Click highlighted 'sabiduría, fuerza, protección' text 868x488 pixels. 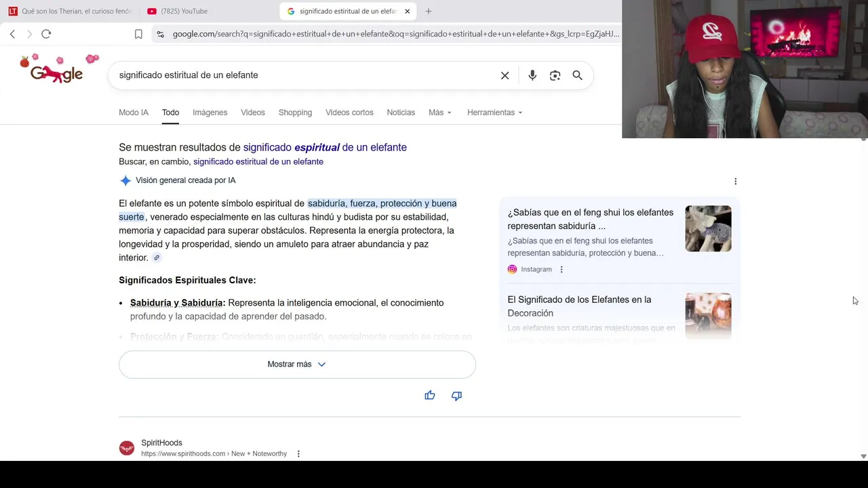[x=382, y=203]
